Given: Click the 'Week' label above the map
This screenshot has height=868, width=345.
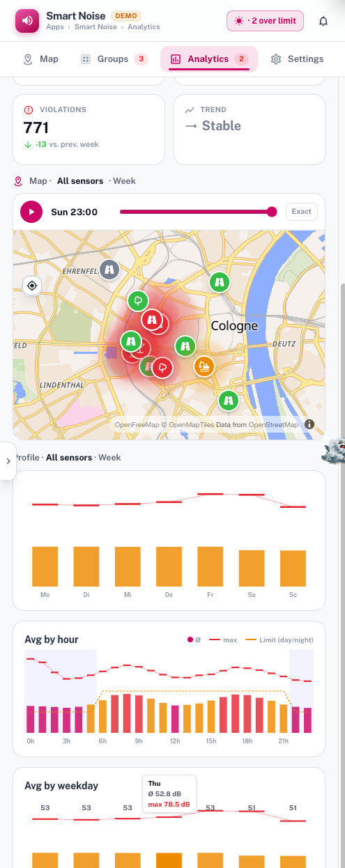Looking at the screenshot, I should tap(124, 181).
